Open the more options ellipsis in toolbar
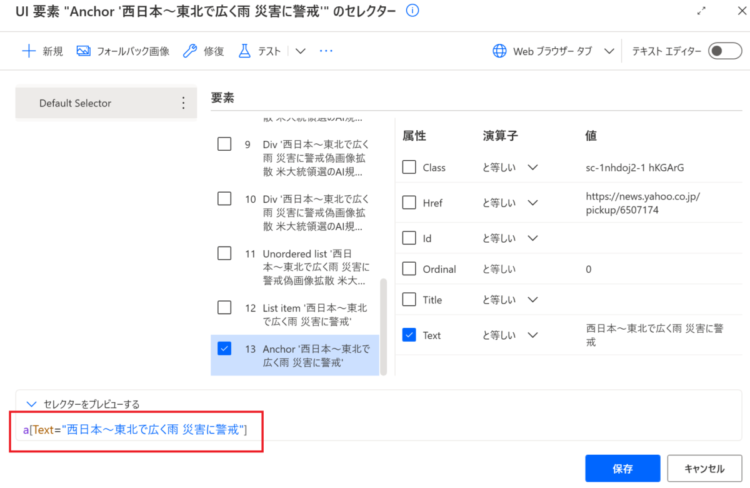The height and width of the screenshot is (488, 750). click(x=326, y=51)
